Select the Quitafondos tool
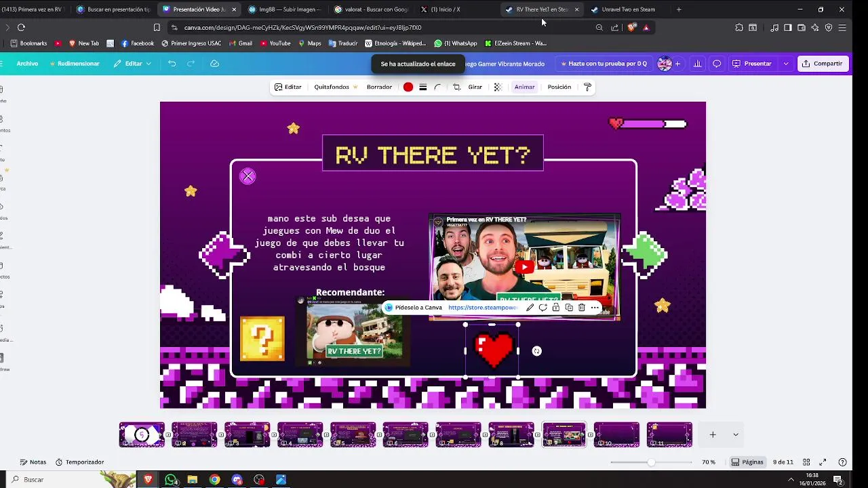The width and height of the screenshot is (868, 488). (336, 87)
